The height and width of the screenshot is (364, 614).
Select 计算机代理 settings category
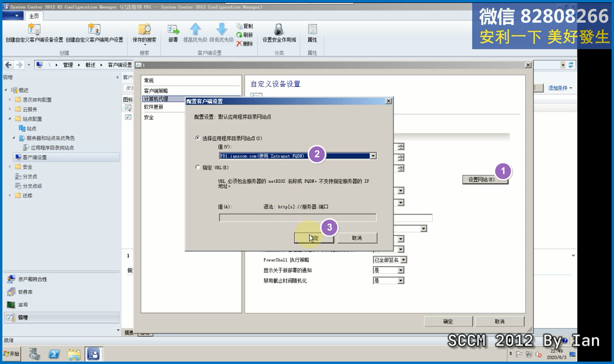coord(164,99)
